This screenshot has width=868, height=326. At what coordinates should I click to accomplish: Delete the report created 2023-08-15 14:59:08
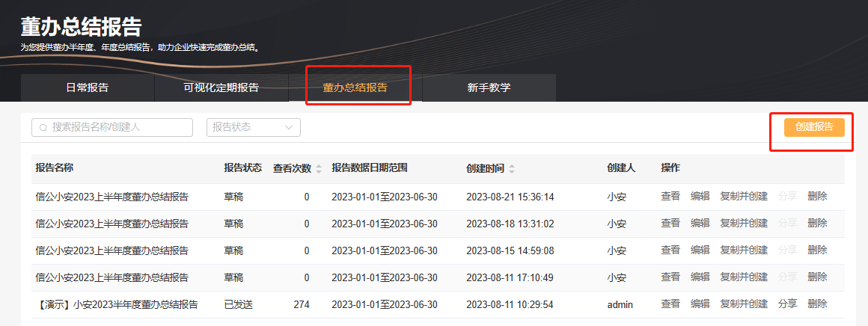pyautogui.click(x=818, y=250)
